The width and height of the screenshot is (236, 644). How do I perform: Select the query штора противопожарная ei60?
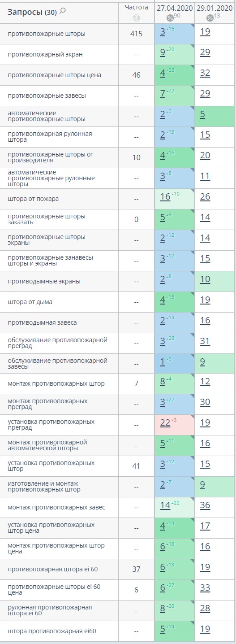(52, 631)
